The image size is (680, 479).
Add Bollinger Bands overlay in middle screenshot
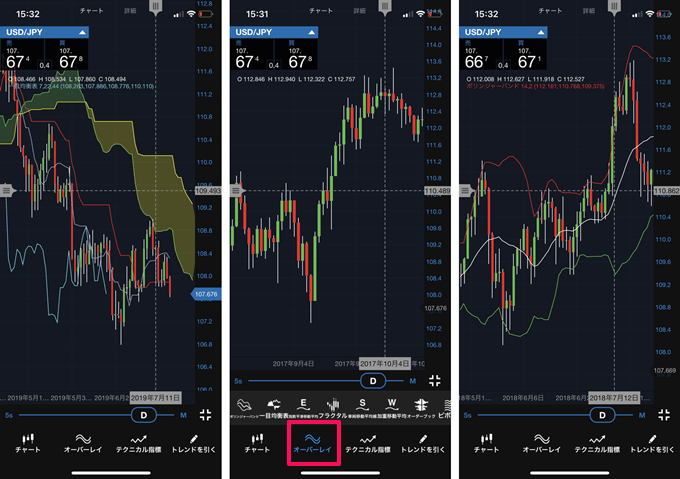click(x=244, y=408)
